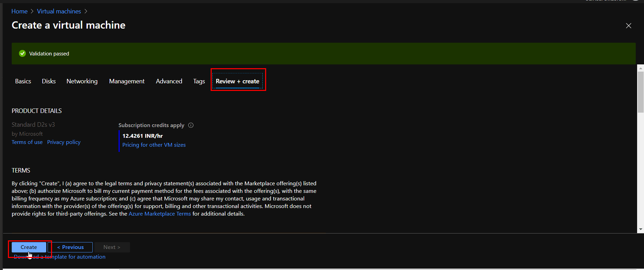The height and width of the screenshot is (270, 644).
Task: Open the Networking tab
Action: pos(82,81)
